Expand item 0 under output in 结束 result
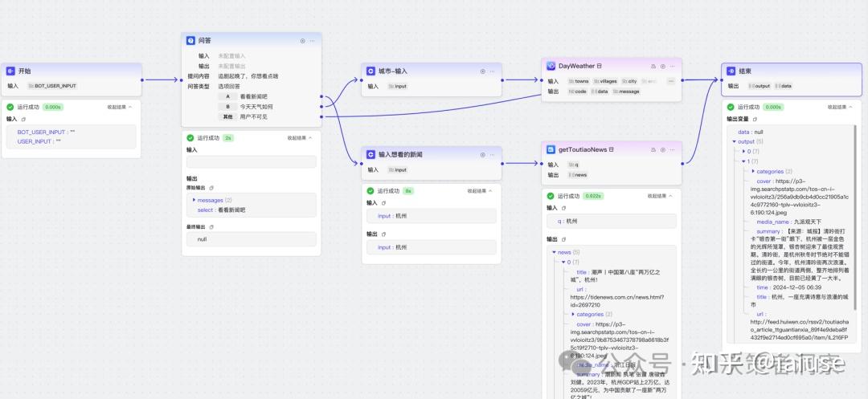868x399 pixels. pos(744,152)
